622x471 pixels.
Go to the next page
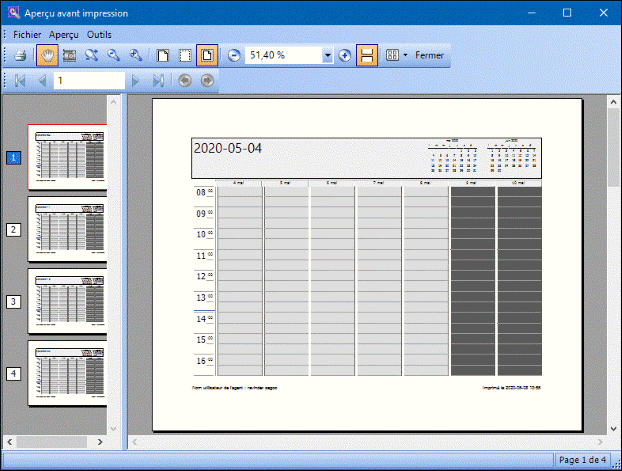[x=136, y=80]
